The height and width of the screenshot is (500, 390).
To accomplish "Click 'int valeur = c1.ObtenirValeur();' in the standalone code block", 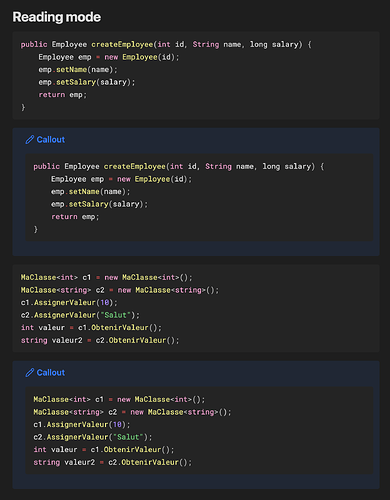I will click(x=91, y=328).
